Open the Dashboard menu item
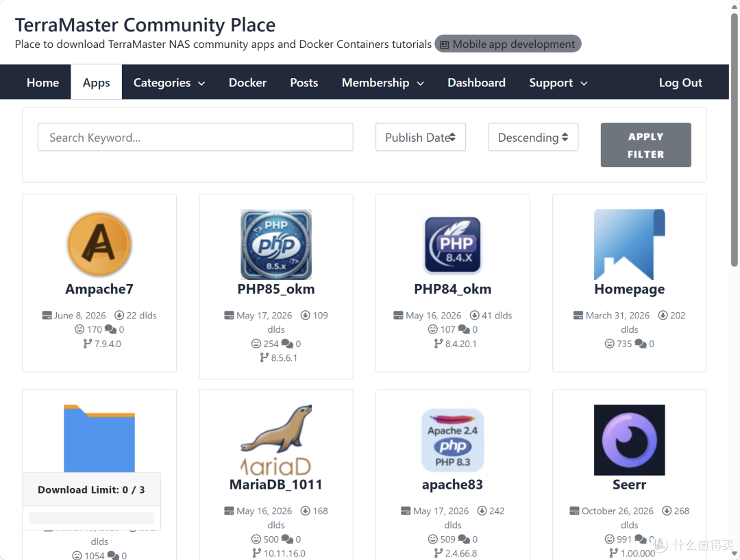This screenshot has width=740, height=560. pyautogui.click(x=476, y=82)
